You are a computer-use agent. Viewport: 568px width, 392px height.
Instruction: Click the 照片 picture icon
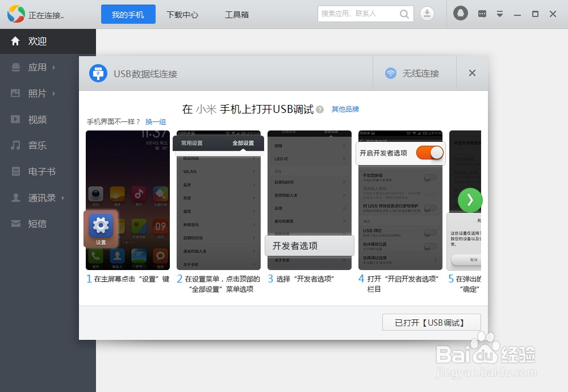pos(15,93)
